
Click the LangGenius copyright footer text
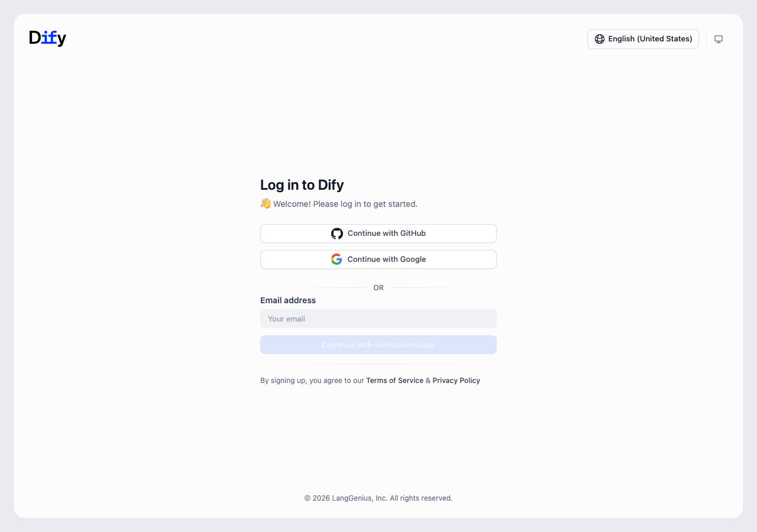point(378,498)
